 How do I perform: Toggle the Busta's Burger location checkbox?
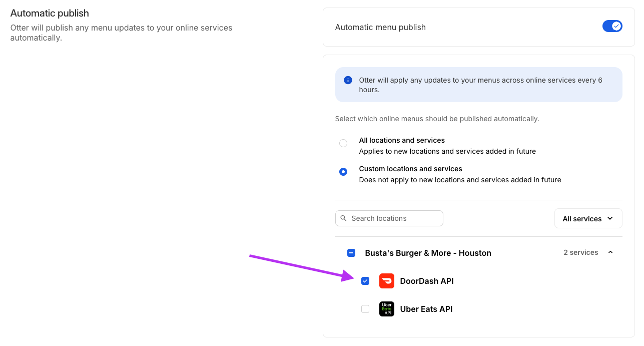click(x=351, y=253)
